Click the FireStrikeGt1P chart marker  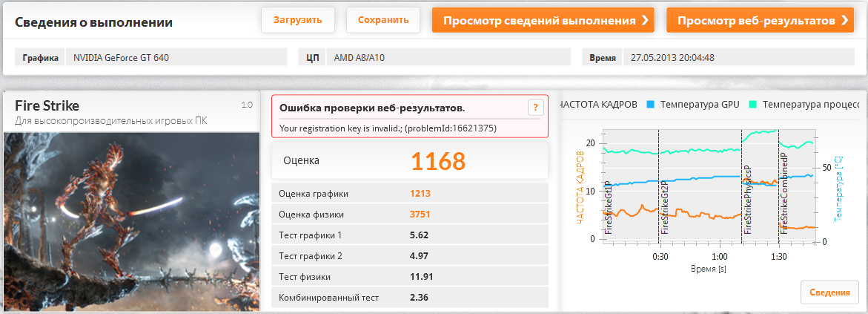point(609,207)
